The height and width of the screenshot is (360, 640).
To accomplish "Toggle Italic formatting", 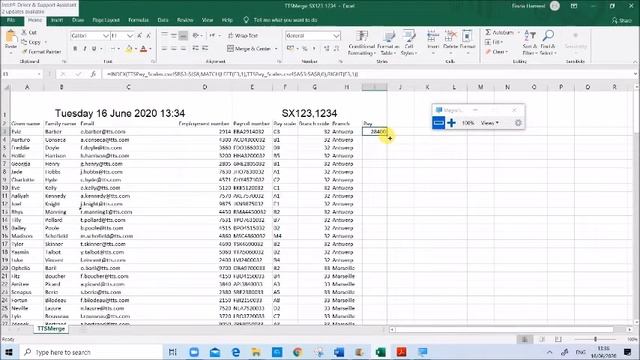I will click(x=84, y=49).
